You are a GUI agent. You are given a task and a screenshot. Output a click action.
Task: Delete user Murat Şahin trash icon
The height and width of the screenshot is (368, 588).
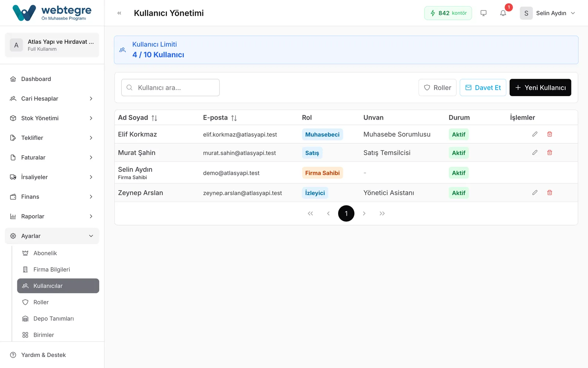click(549, 153)
